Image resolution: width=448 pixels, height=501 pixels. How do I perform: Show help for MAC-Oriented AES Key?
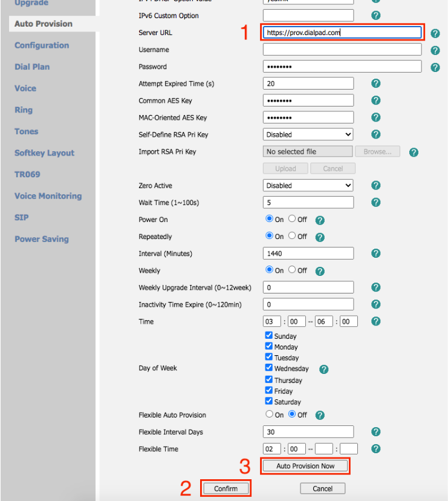[376, 117]
